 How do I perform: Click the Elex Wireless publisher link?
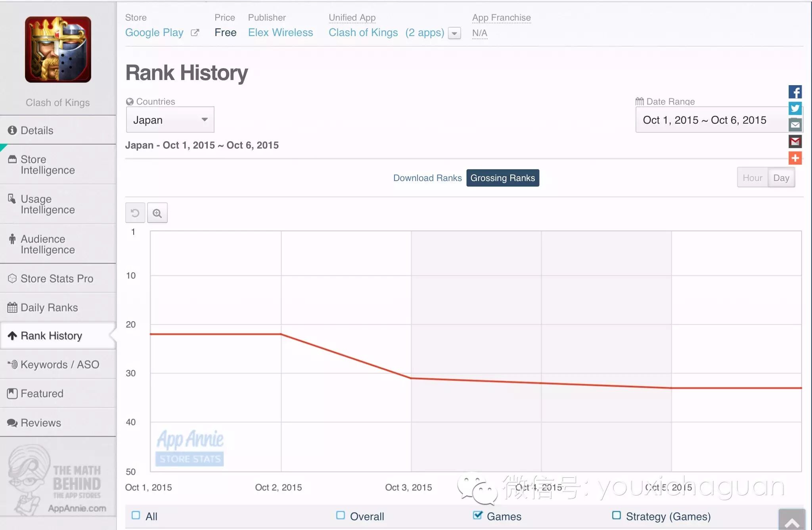click(x=280, y=32)
